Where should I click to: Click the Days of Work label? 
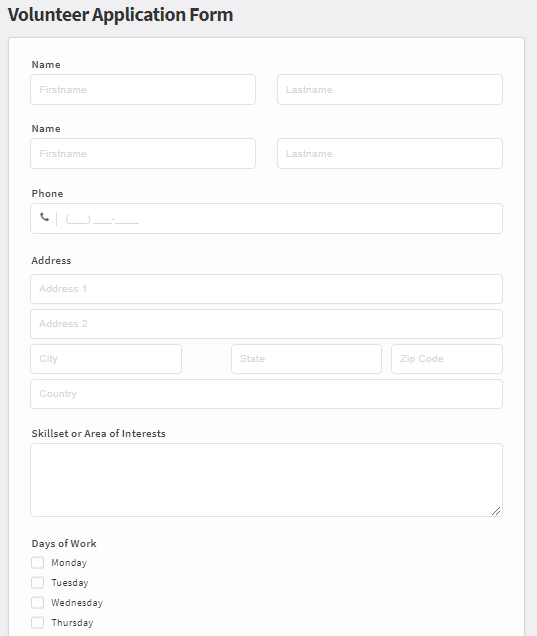64,544
